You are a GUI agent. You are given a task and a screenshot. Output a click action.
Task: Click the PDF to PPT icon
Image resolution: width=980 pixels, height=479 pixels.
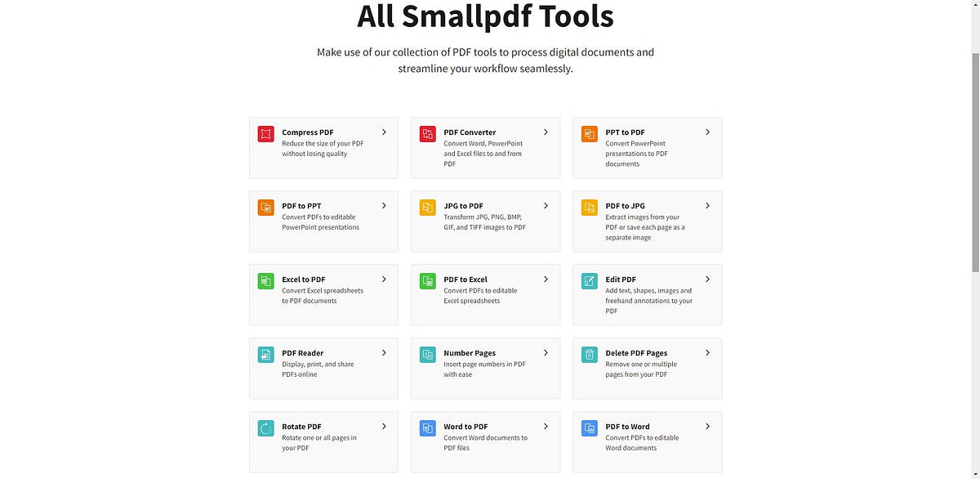[265, 208]
